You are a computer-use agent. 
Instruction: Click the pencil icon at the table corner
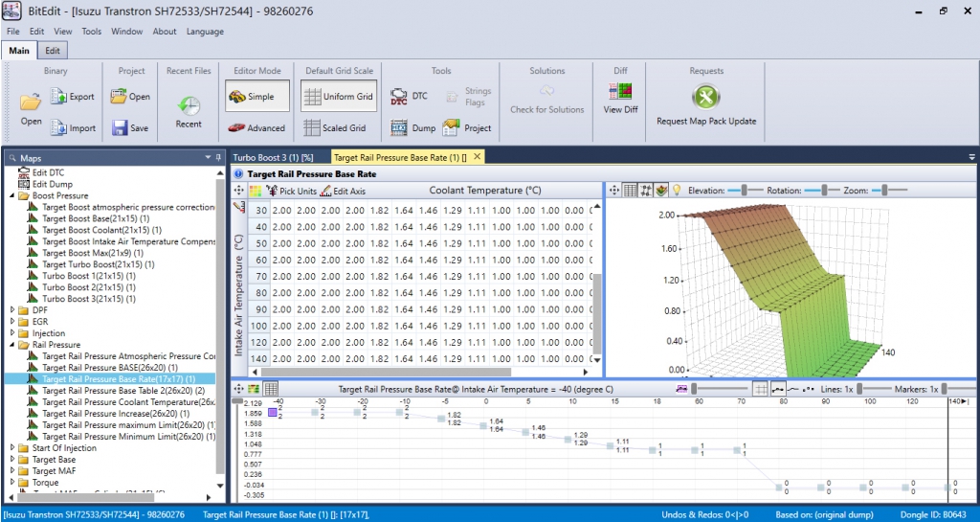238,207
